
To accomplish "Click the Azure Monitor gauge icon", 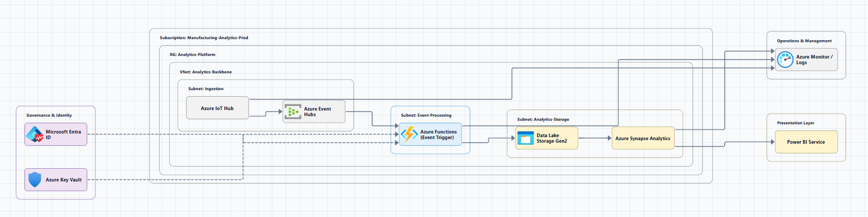I will (785, 60).
